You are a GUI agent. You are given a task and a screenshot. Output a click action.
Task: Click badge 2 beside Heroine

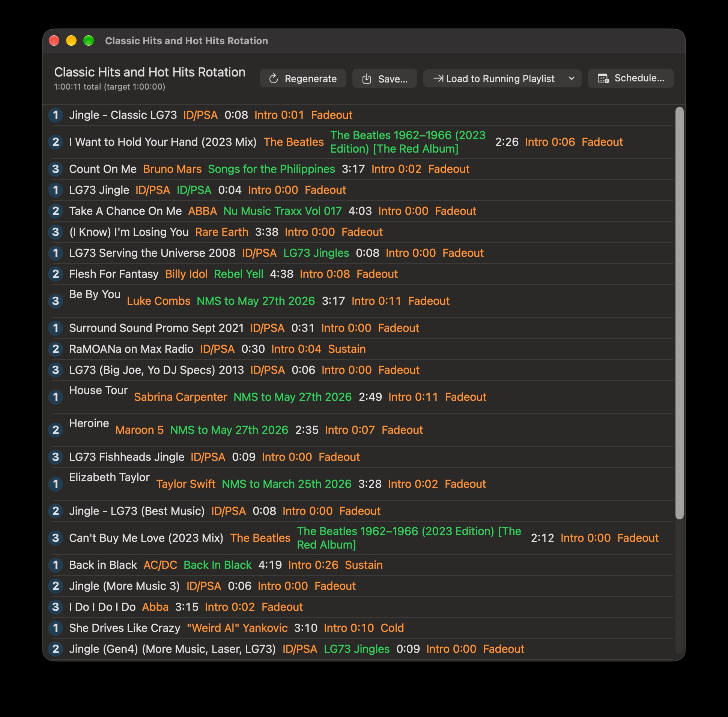tap(56, 430)
